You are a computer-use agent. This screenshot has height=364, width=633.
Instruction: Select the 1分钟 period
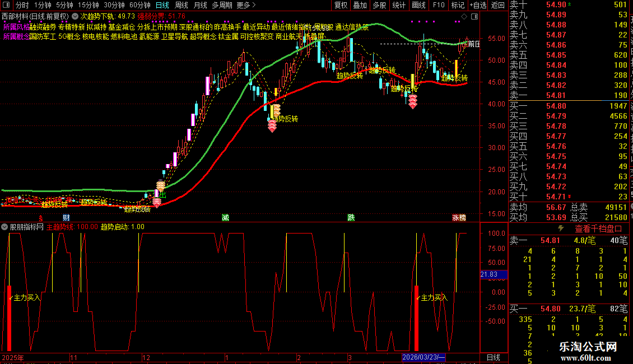[43, 5]
